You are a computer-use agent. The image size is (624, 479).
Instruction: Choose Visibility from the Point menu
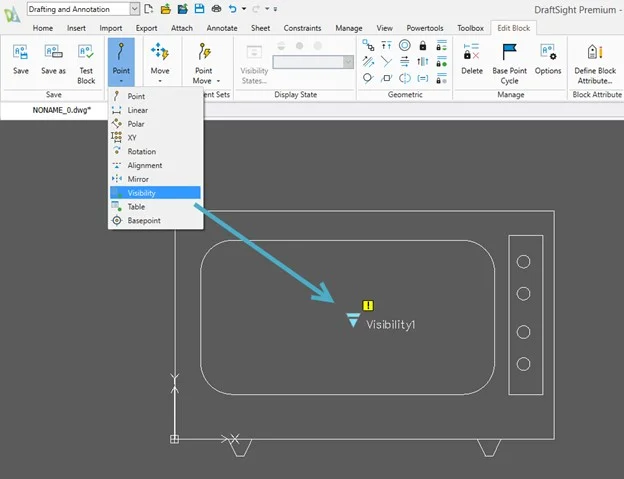click(141, 193)
